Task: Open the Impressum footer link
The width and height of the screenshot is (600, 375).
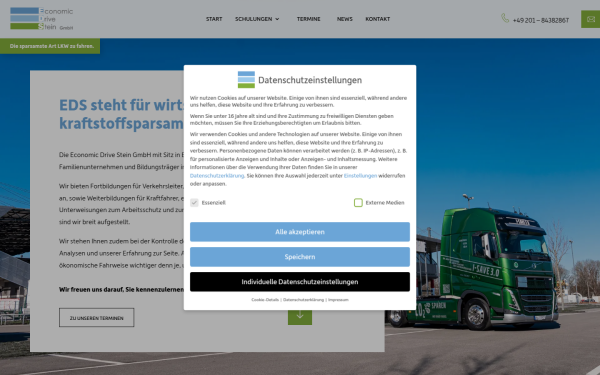Action: point(338,300)
